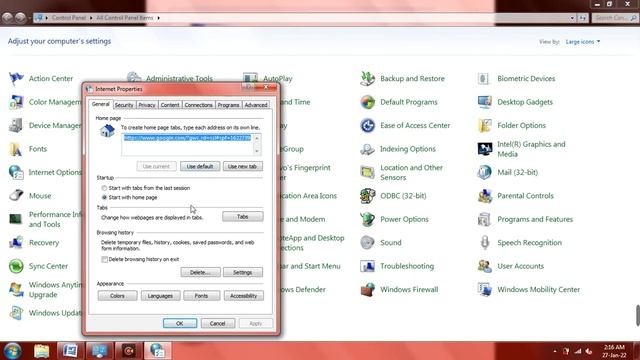Open the Sound speaker icon

(367, 242)
